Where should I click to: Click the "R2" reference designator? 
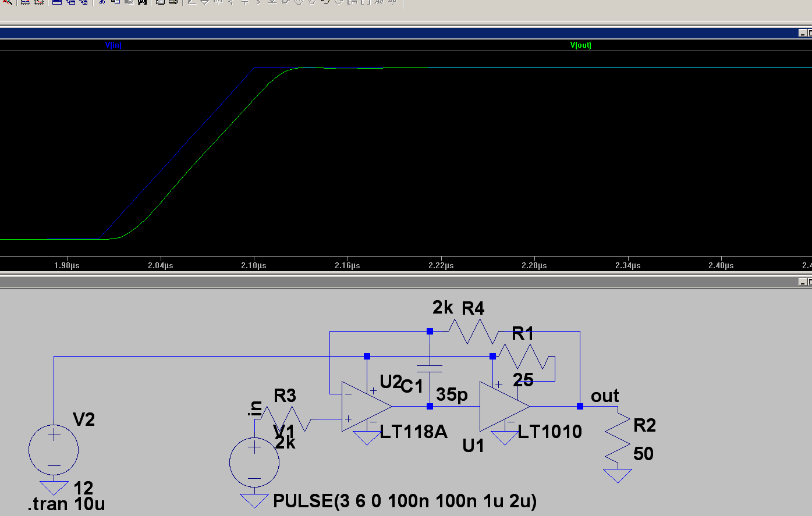645,425
